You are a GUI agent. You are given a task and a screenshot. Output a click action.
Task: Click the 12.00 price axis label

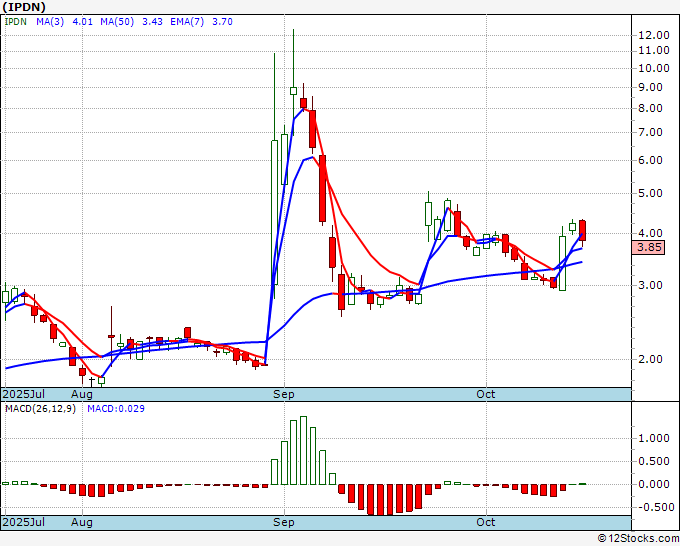[654, 36]
